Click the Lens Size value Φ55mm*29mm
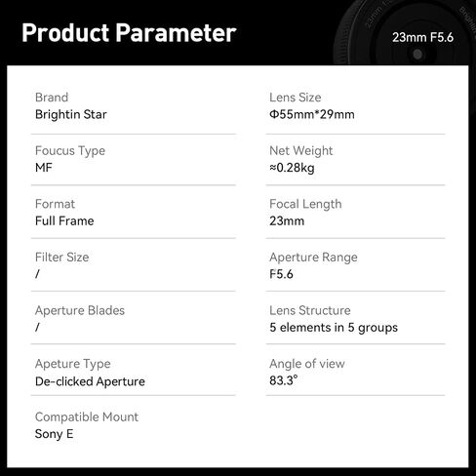 [x=312, y=114]
